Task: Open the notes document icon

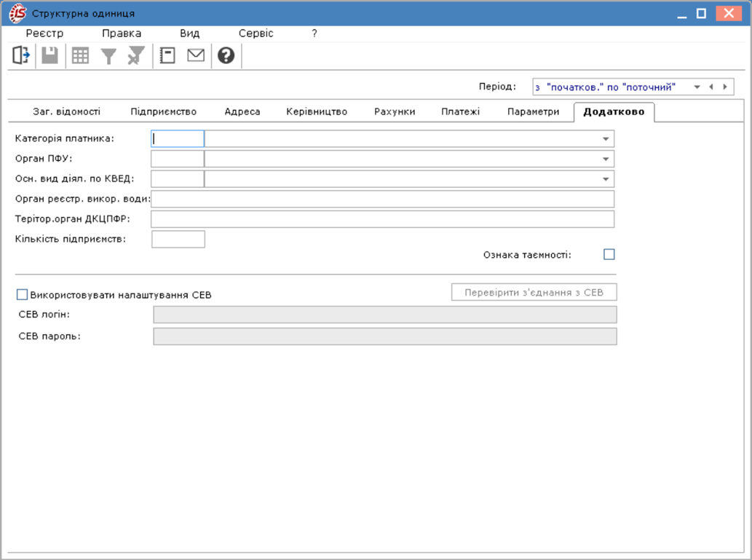Action: pyautogui.click(x=167, y=55)
